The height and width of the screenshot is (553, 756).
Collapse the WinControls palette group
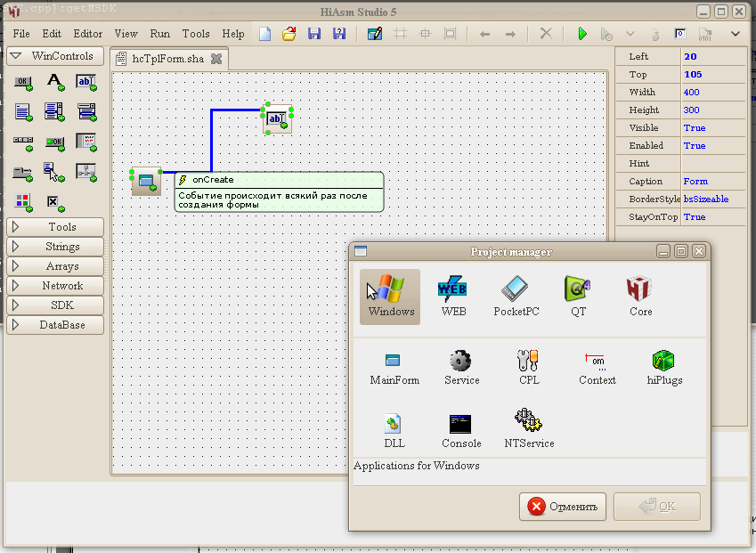pos(55,56)
